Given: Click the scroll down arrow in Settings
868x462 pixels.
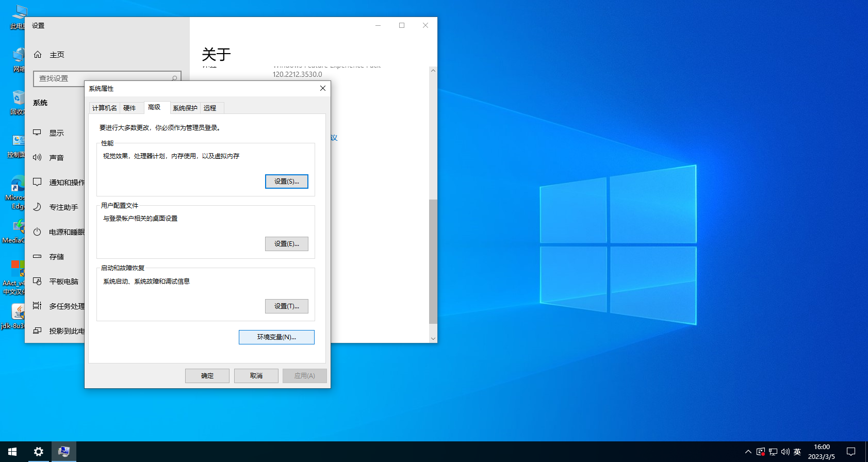Looking at the screenshot, I should tap(433, 339).
